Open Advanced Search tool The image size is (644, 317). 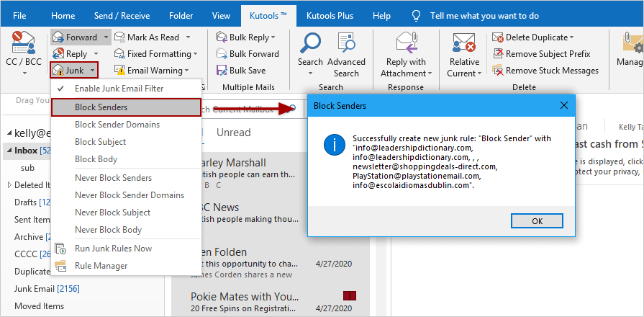click(346, 55)
